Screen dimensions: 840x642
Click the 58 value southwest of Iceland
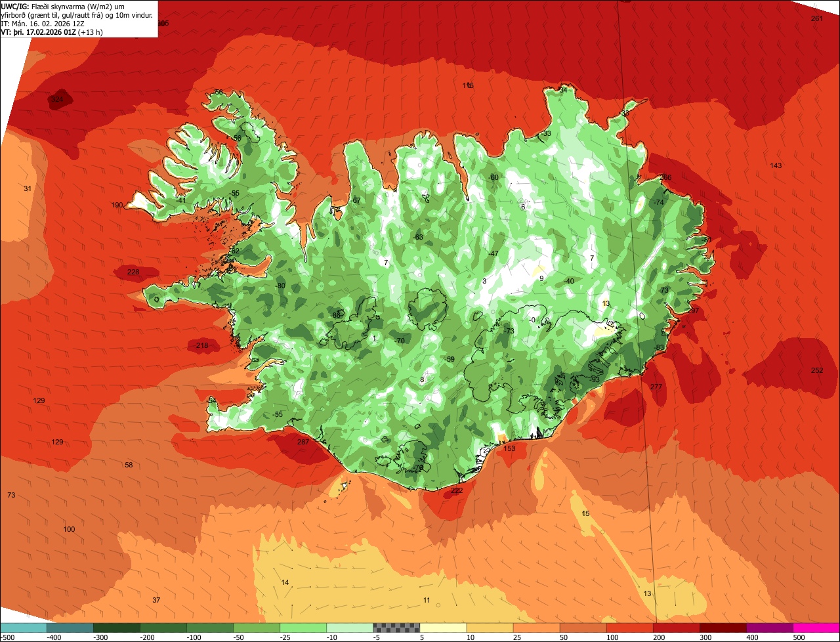click(129, 465)
